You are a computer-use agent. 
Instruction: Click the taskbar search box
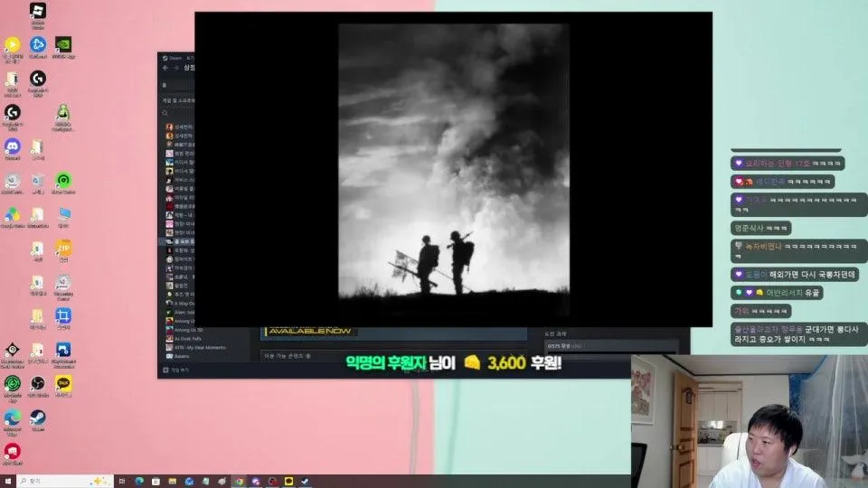click(x=65, y=482)
